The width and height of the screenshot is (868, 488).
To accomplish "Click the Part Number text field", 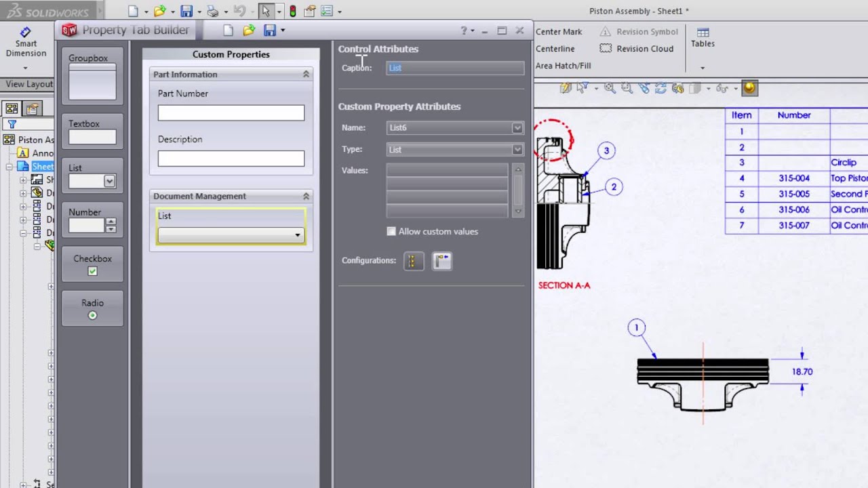I will (231, 113).
